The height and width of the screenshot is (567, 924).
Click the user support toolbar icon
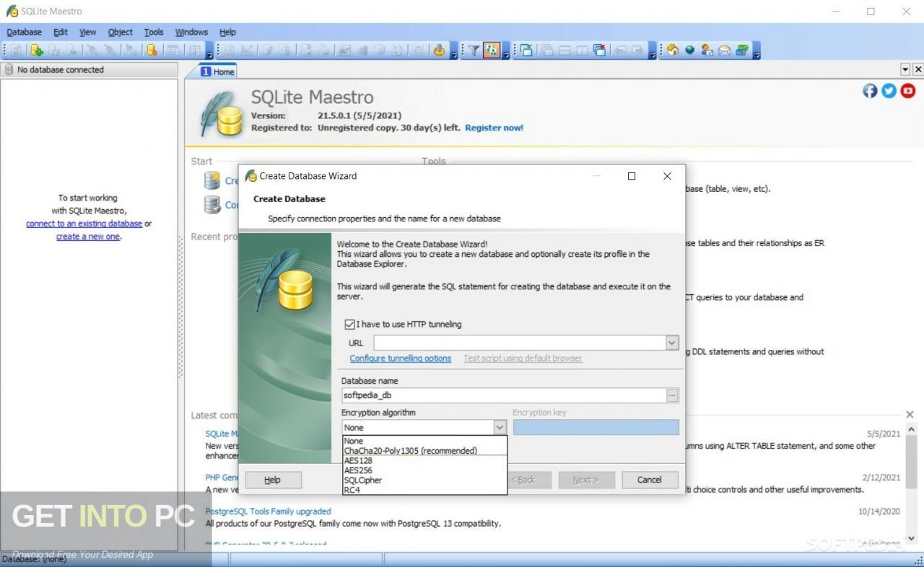(707, 50)
